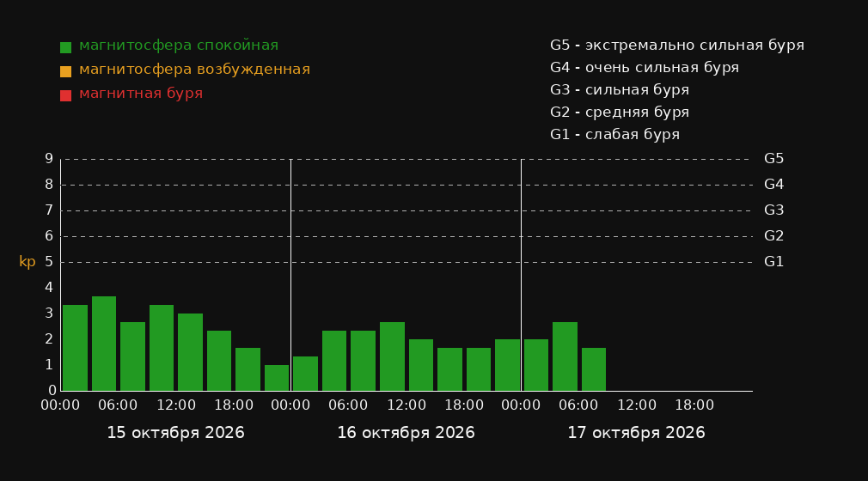Click the vertical divider starting 17 October

pyautogui.click(x=521, y=275)
